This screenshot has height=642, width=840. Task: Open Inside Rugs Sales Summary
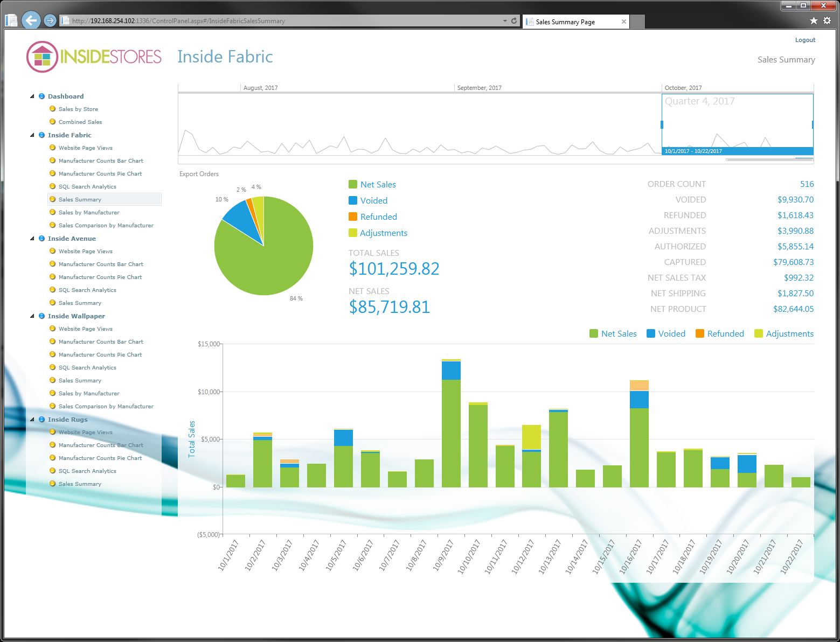point(80,484)
